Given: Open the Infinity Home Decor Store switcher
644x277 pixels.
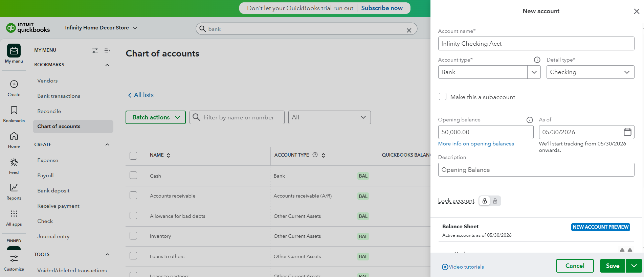Looking at the screenshot, I should tap(101, 28).
